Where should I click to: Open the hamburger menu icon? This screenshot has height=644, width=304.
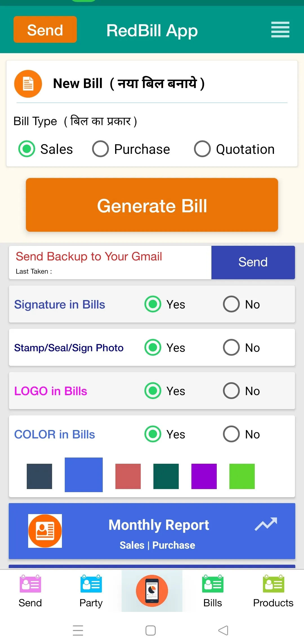coord(280,30)
